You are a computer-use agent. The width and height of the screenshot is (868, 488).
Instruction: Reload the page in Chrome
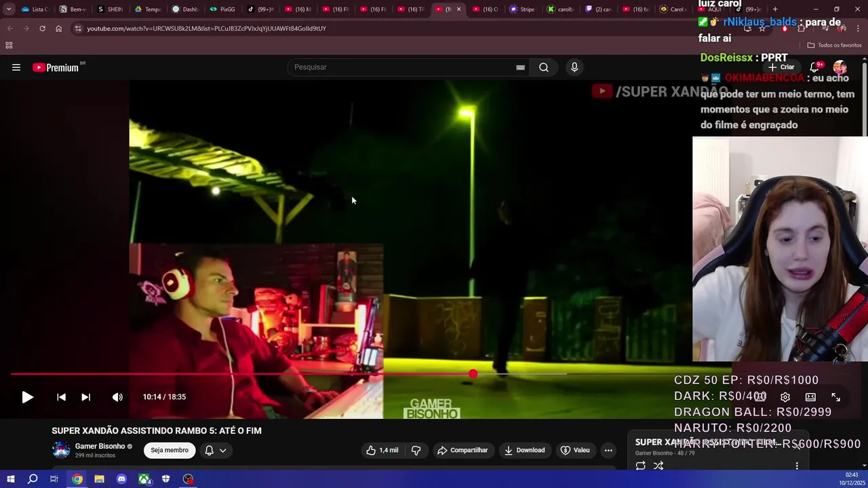[x=42, y=28]
